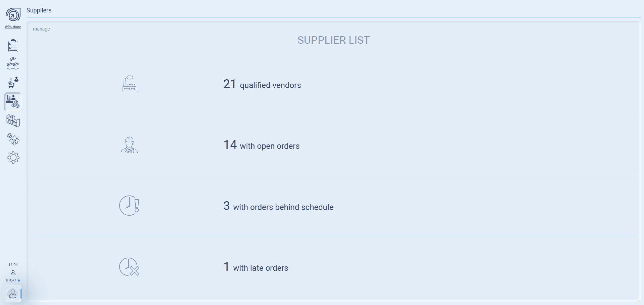Image resolution: width=644 pixels, height=305 pixels.
Task: Open '14 with open orders' list
Action: (262, 145)
